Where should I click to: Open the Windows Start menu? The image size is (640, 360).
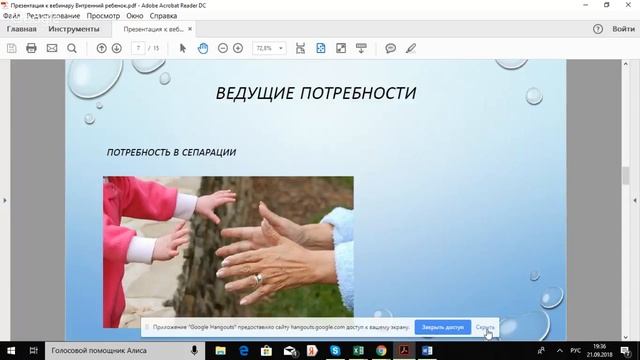(11, 351)
